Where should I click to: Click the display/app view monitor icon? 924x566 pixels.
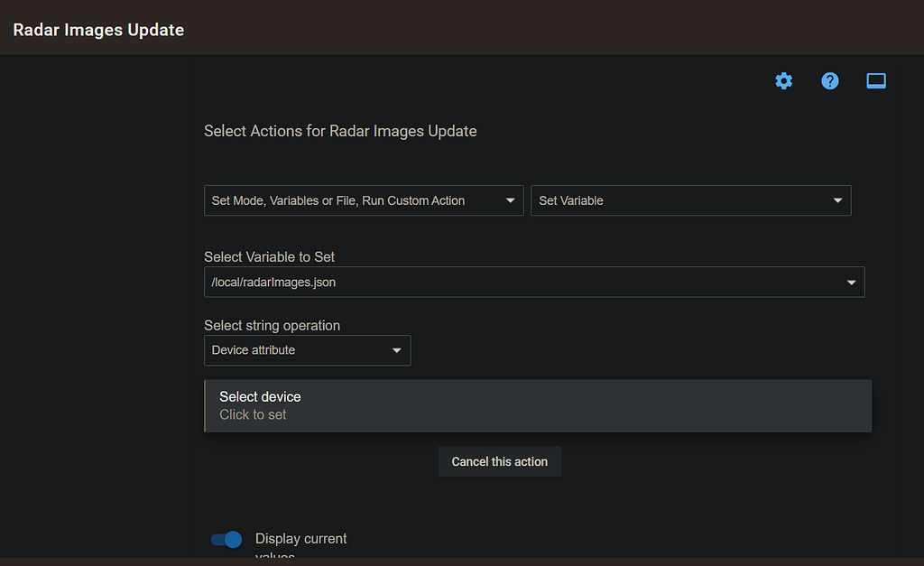coord(875,80)
